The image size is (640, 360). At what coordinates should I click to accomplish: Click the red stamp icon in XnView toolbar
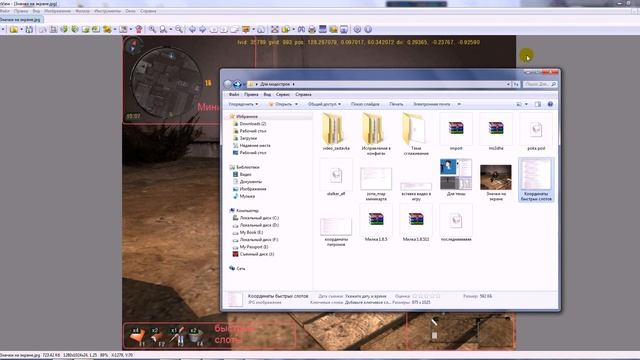pyautogui.click(x=139, y=29)
